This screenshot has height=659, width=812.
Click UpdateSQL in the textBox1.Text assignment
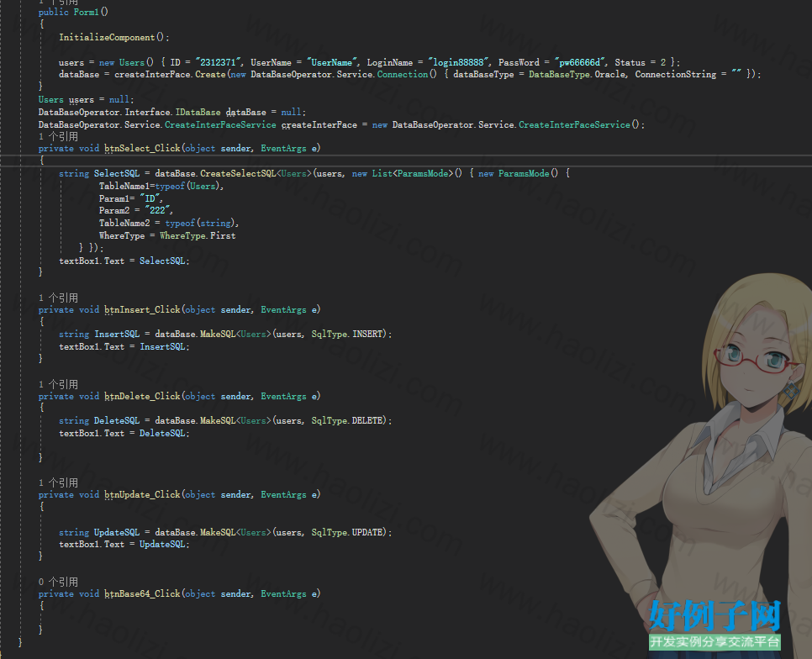click(x=162, y=544)
